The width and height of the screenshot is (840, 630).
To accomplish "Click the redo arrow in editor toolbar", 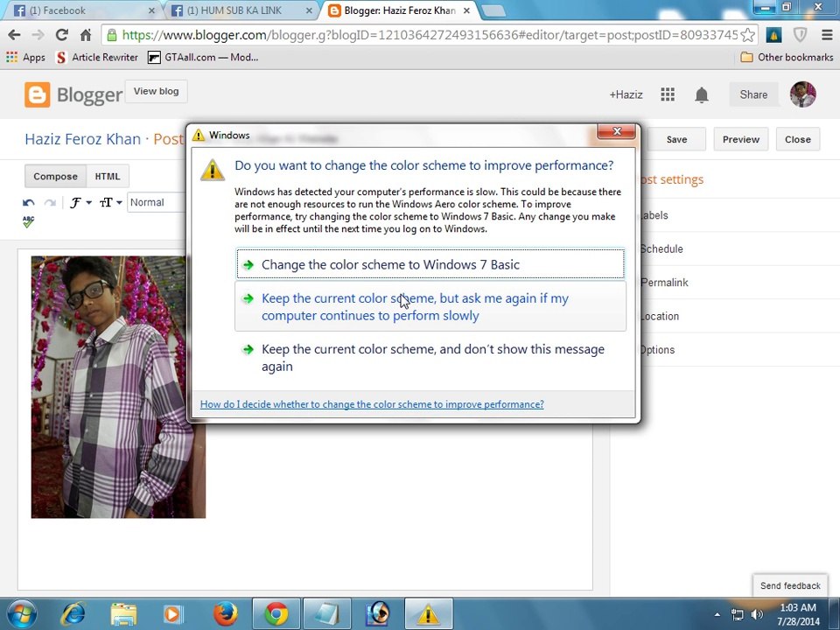I will pyautogui.click(x=50, y=202).
